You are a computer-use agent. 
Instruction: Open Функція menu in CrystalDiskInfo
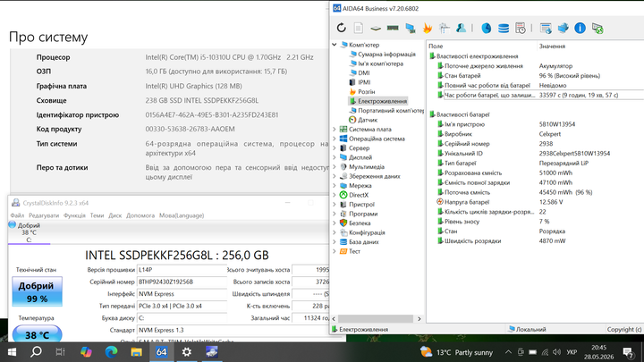[74, 215]
